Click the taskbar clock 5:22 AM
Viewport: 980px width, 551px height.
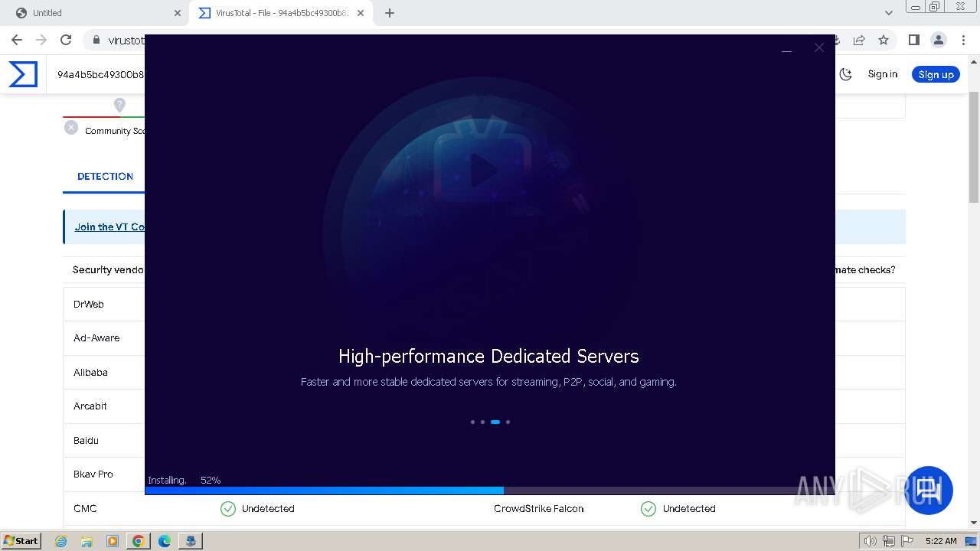(x=941, y=541)
